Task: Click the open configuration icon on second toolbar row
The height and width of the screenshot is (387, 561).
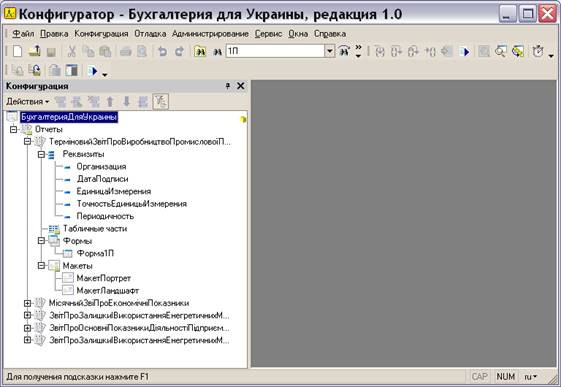Action: coord(17,70)
